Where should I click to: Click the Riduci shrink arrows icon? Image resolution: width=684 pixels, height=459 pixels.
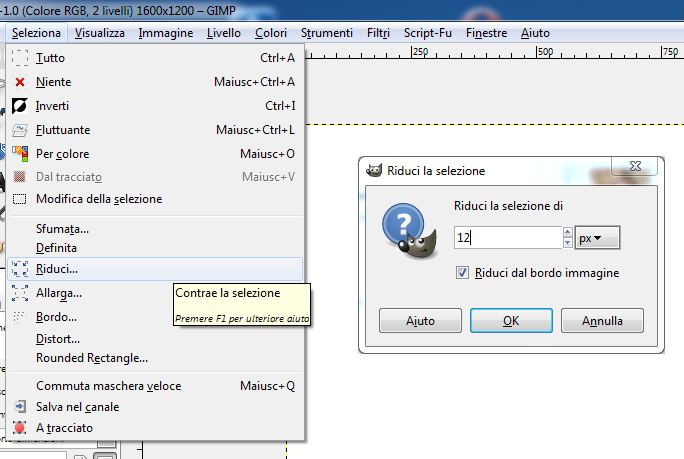click(20, 269)
